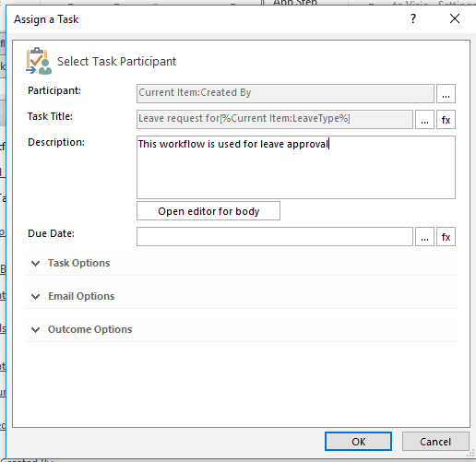Click Task Title fx lookup button
Image resolution: width=476 pixels, height=462 pixels.
446,119
